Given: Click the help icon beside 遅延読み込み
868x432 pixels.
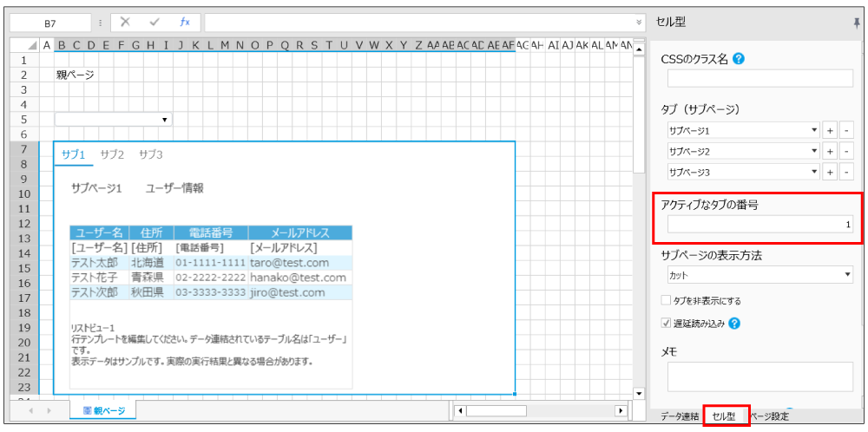Looking at the screenshot, I should (x=734, y=324).
